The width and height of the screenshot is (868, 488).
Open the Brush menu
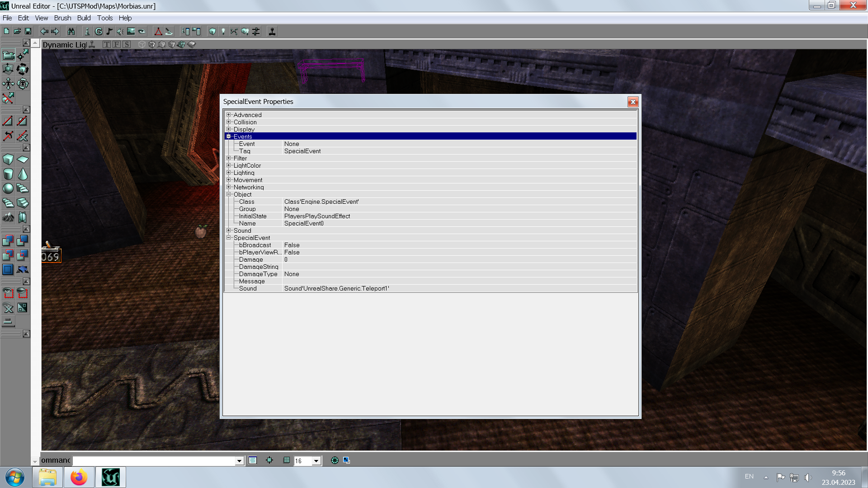62,18
